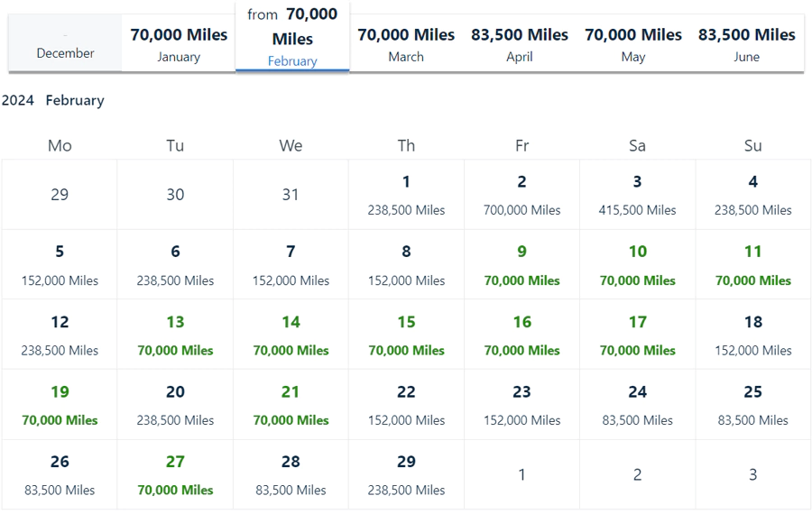Select February 17 Saturday cell
This screenshot has height=514, width=812.
click(x=637, y=335)
